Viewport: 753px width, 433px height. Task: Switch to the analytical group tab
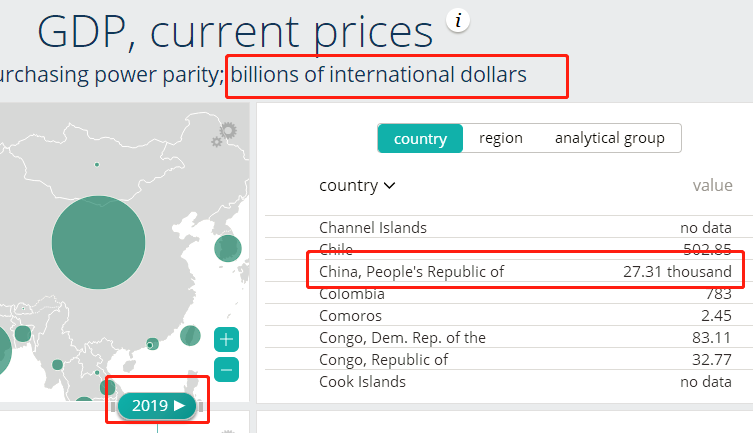pos(610,138)
